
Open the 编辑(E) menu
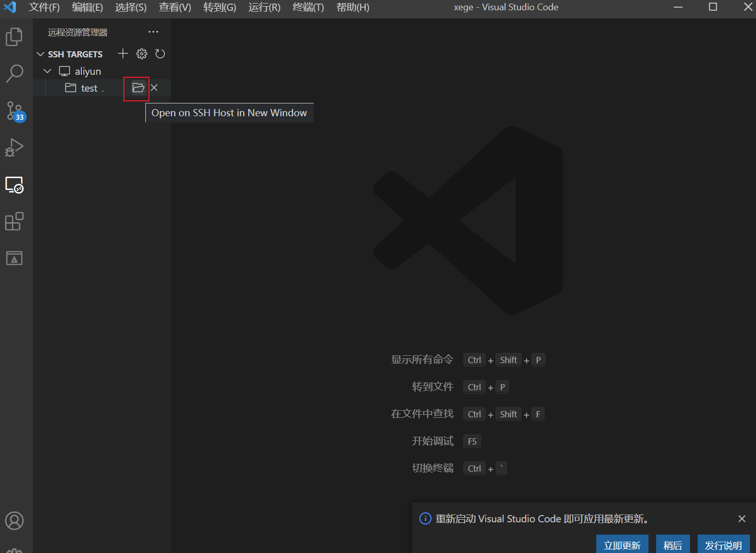tap(88, 7)
